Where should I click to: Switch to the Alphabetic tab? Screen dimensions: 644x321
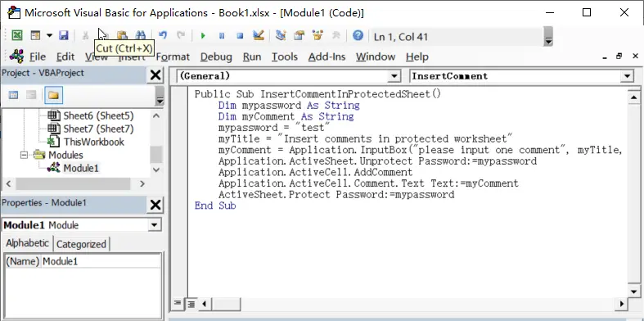point(28,243)
